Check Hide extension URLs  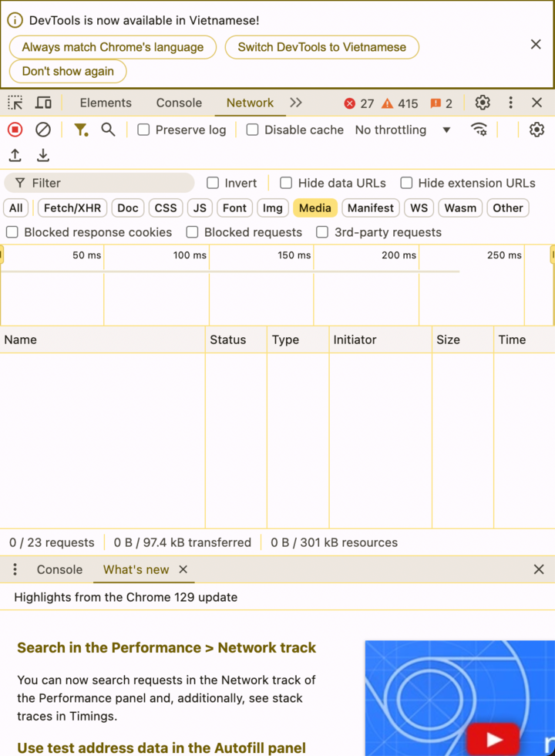407,184
